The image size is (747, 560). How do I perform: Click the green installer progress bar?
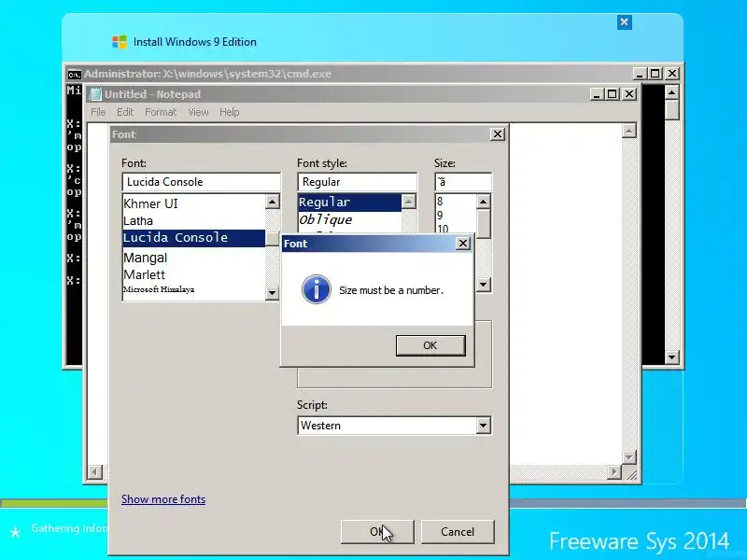[54, 503]
